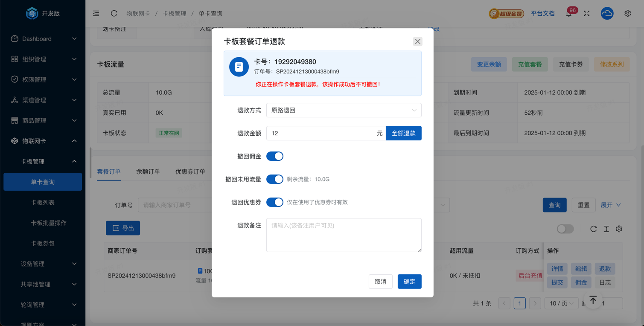Toggle fullscreen mode icon

point(587,14)
